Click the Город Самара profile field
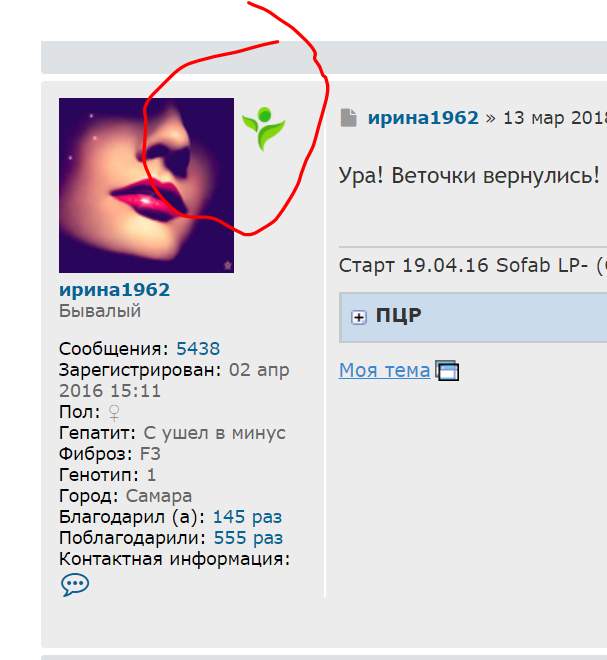This screenshot has width=607, height=660. [125, 496]
